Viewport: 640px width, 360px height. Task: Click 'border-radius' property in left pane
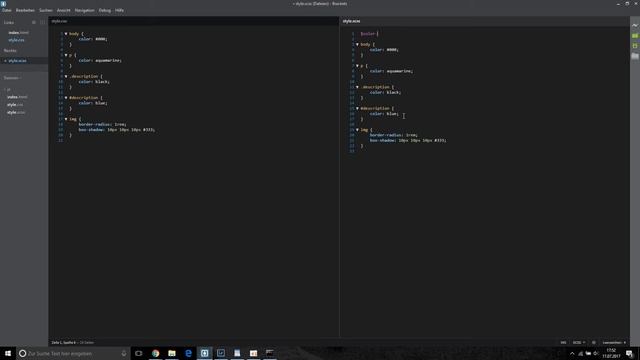point(94,124)
